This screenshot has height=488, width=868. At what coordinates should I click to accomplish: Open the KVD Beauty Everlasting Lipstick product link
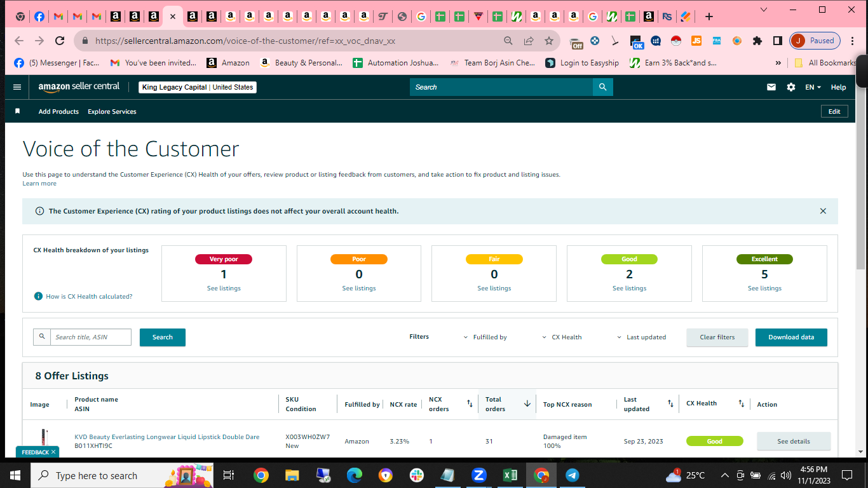tap(167, 437)
